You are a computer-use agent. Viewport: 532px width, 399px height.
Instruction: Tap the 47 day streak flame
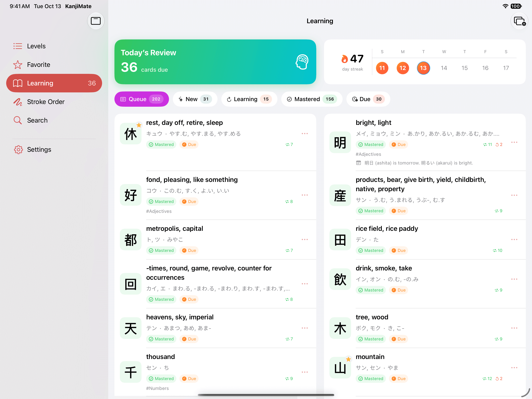point(344,59)
